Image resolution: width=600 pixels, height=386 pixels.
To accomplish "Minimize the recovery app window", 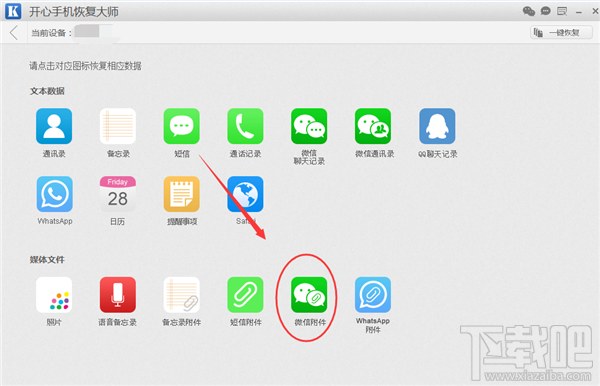I will tap(579, 12).
